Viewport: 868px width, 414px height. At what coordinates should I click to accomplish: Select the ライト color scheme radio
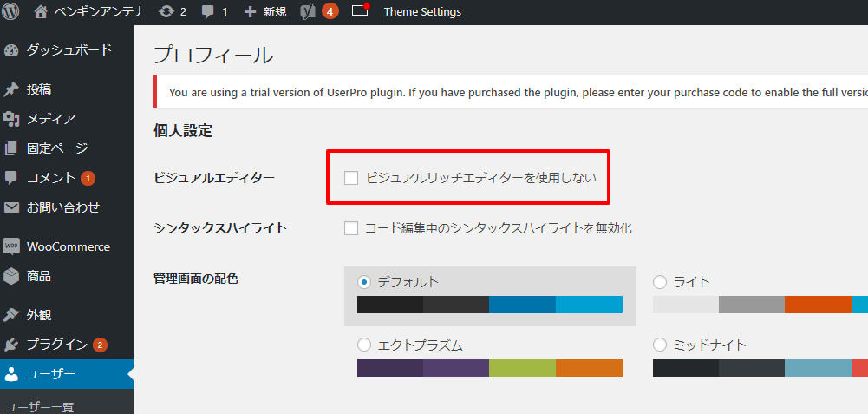(x=660, y=282)
